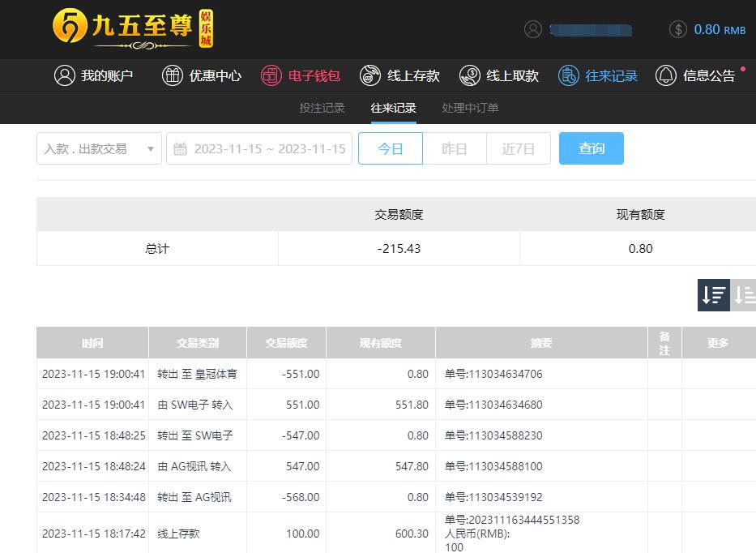Sort records in descending order
Viewport: 756px width, 553px height.
[713, 295]
